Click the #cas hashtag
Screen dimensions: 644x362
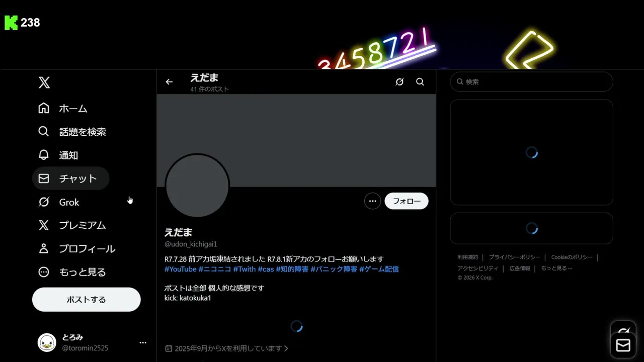266,269
